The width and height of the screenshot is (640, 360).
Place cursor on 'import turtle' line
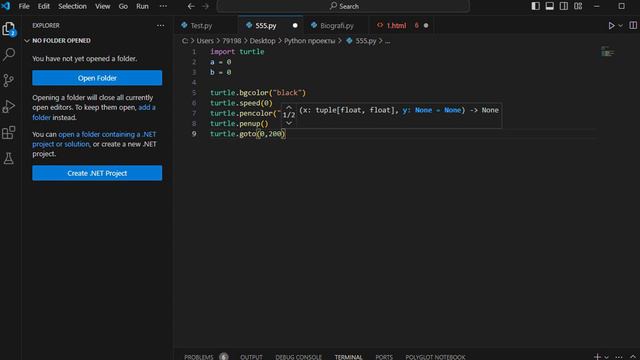[x=237, y=52]
